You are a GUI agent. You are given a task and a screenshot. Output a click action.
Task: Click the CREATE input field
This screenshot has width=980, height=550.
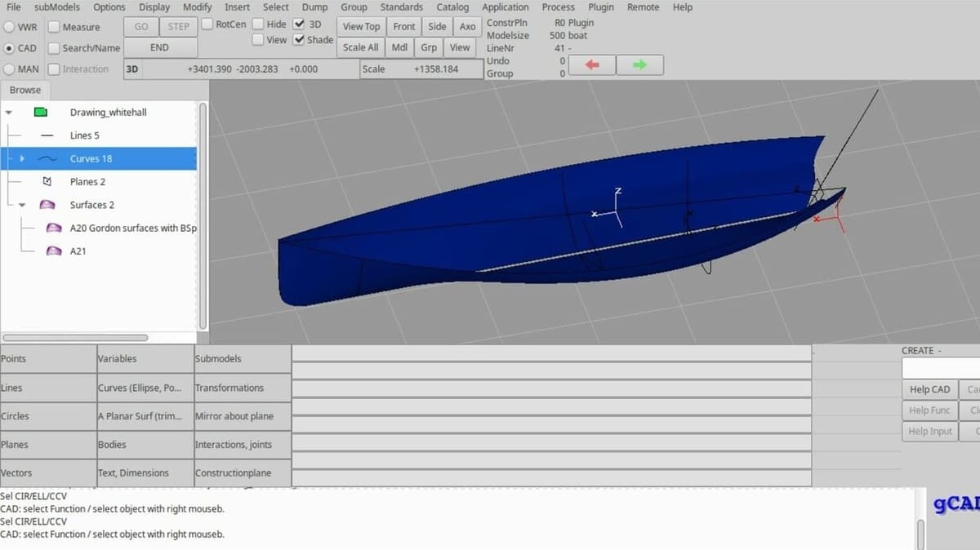(941, 368)
